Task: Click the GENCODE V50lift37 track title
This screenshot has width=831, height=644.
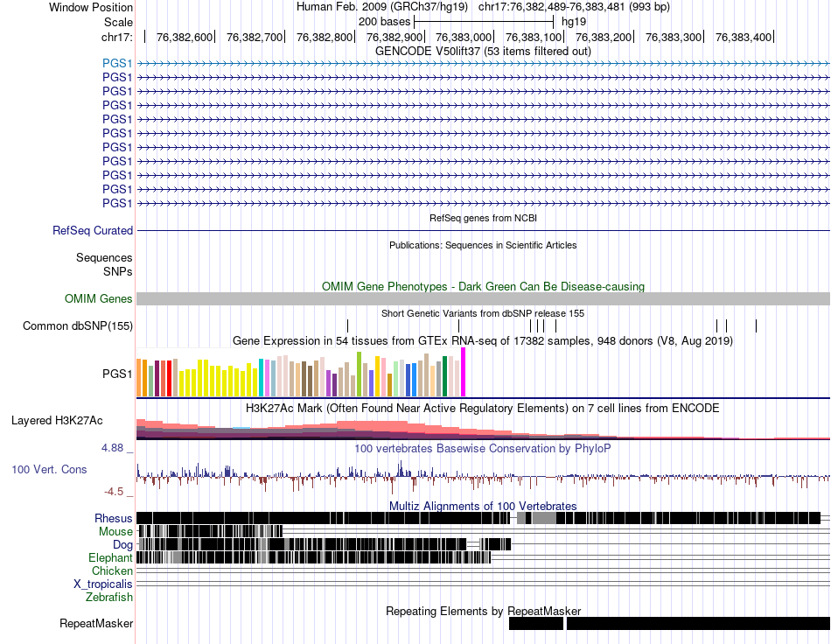Action: point(483,52)
